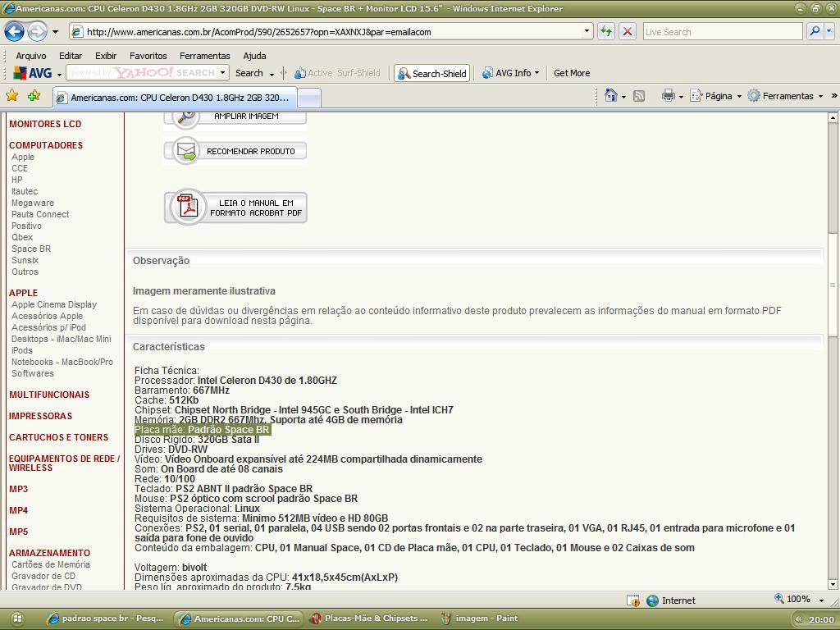Image resolution: width=840 pixels, height=630 pixels.
Task: Click the page scrollbar up arrow
Action: [833, 117]
